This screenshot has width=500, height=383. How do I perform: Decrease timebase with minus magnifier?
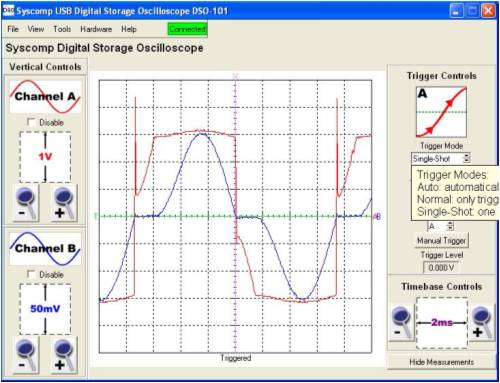[402, 323]
